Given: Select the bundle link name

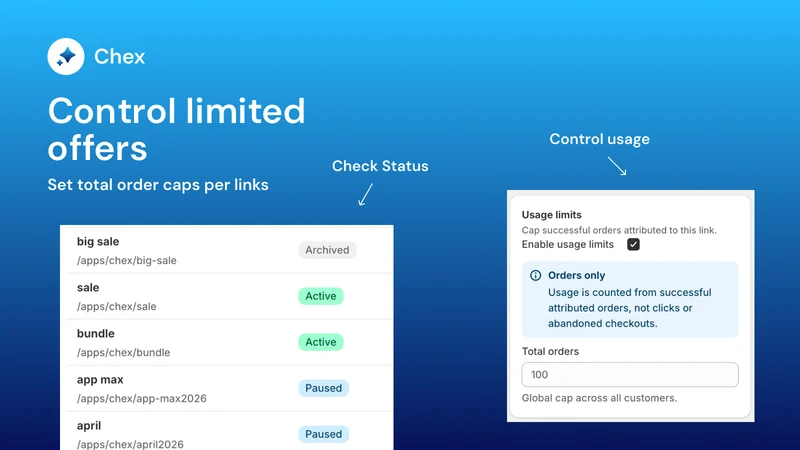Looking at the screenshot, I should (x=95, y=333).
